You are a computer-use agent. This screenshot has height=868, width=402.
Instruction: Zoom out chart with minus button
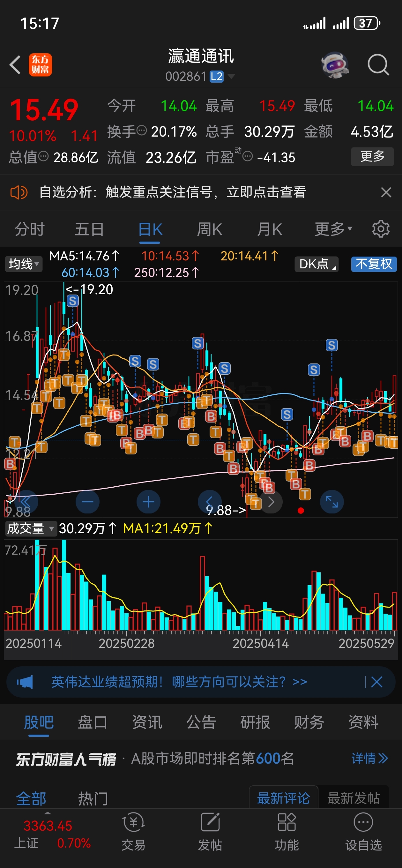click(x=87, y=502)
